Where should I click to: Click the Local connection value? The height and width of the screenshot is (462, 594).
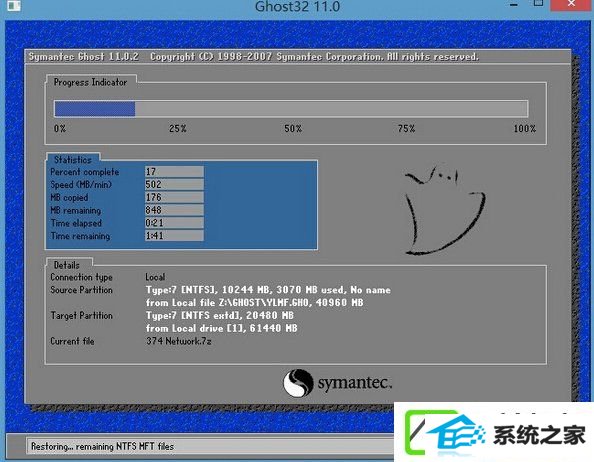(x=155, y=277)
